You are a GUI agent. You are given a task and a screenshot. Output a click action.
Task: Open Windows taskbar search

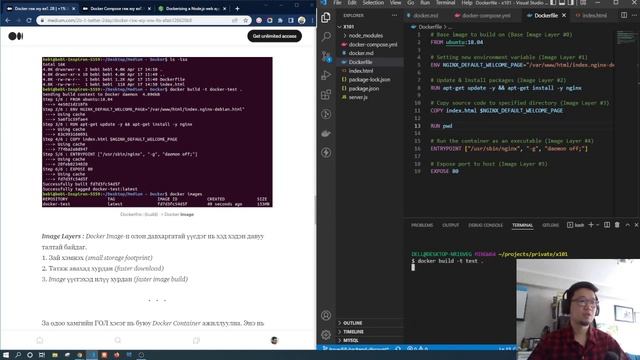(18, 355)
